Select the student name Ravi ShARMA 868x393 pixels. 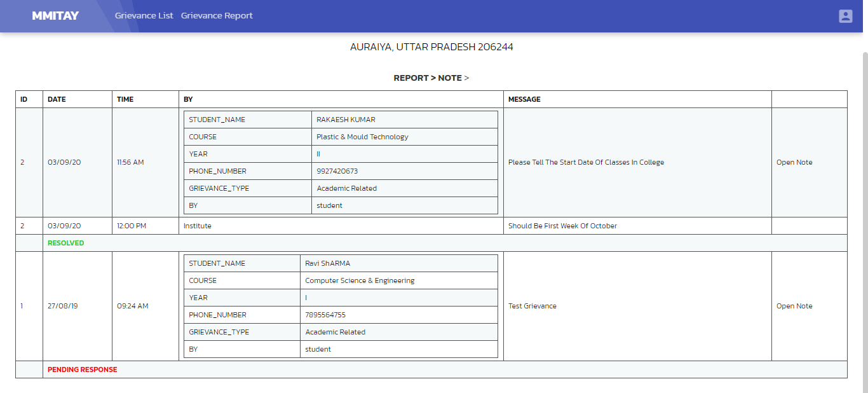[327, 263]
